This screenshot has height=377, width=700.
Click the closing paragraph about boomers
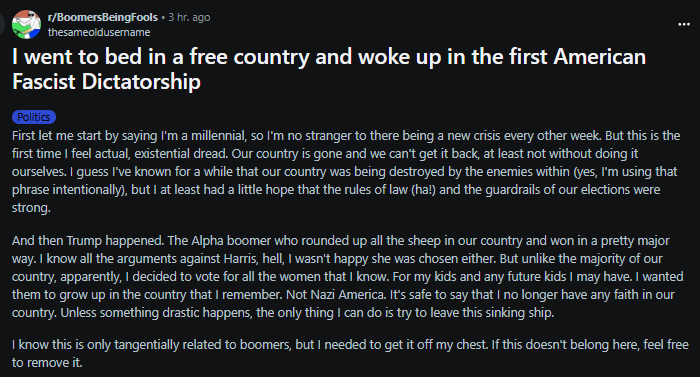350,353
